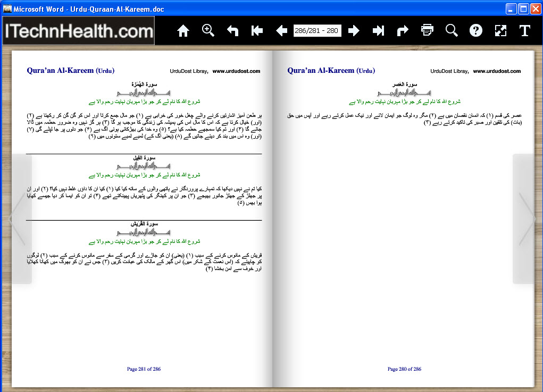This screenshot has height=392, width=543.
Task: Maximize the Microsoft Word window
Action: (524, 9)
